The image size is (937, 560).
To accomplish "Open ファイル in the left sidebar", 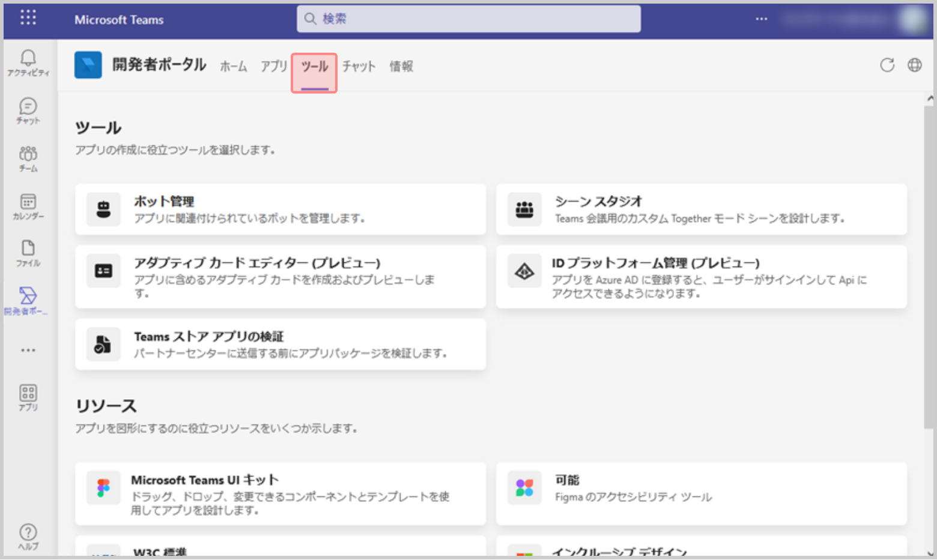I will pyautogui.click(x=28, y=253).
